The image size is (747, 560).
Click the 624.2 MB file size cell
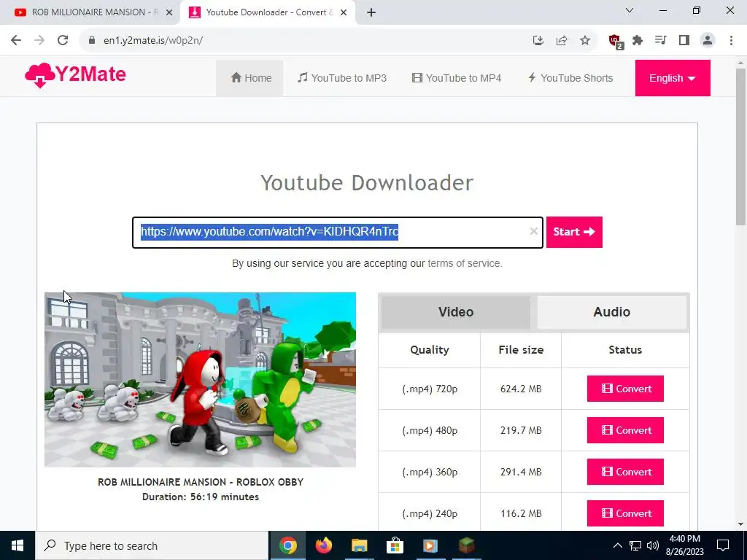coord(521,389)
